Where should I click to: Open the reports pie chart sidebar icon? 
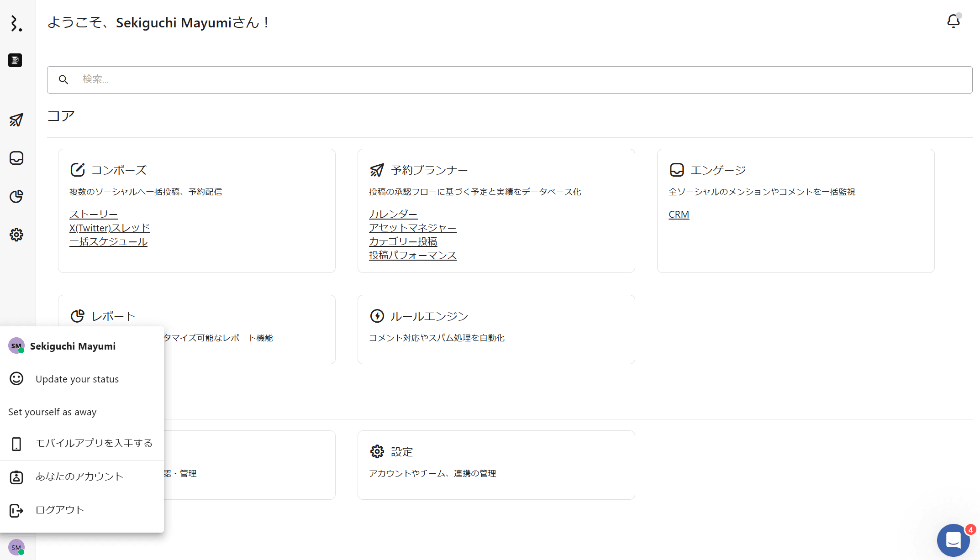[16, 196]
